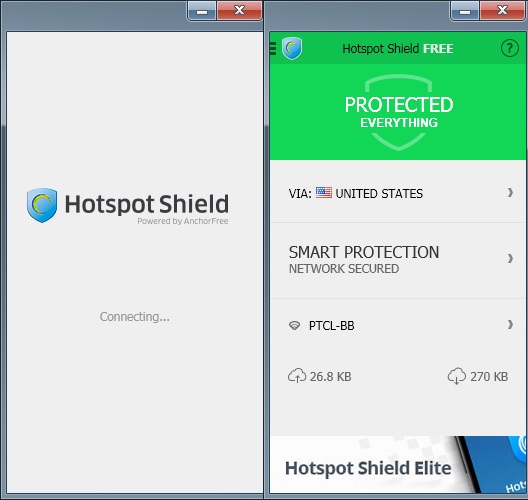Minimize the Connecting splash window
This screenshot has width=528, height=500.
(202, 10)
